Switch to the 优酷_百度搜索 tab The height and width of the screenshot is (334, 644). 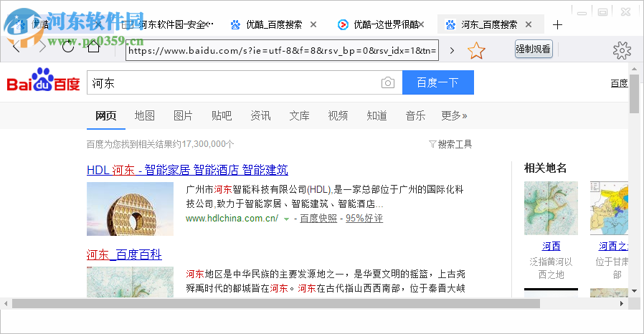click(x=273, y=24)
